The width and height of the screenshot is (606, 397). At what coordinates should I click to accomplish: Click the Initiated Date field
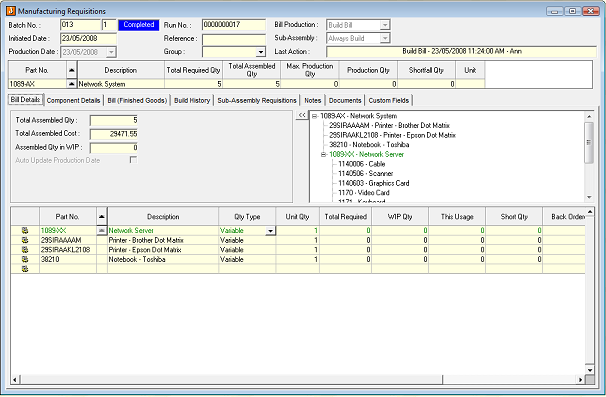pyautogui.click(x=89, y=38)
